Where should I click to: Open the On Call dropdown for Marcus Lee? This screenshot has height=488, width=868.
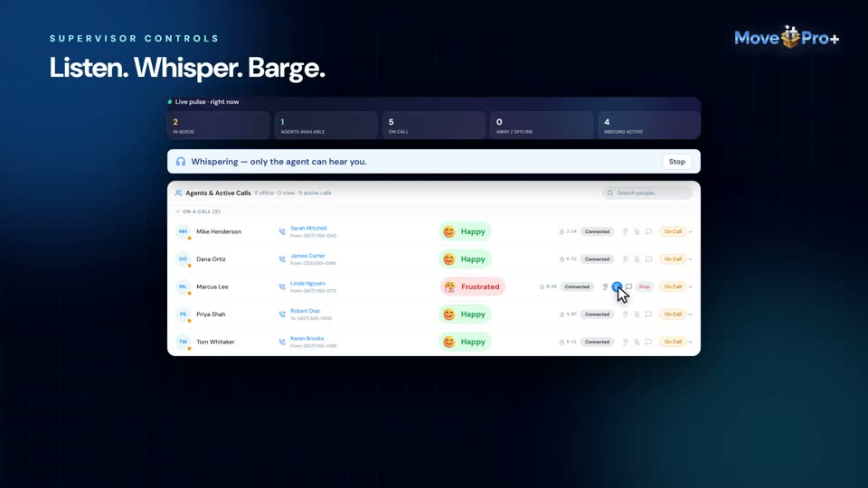pyautogui.click(x=675, y=286)
